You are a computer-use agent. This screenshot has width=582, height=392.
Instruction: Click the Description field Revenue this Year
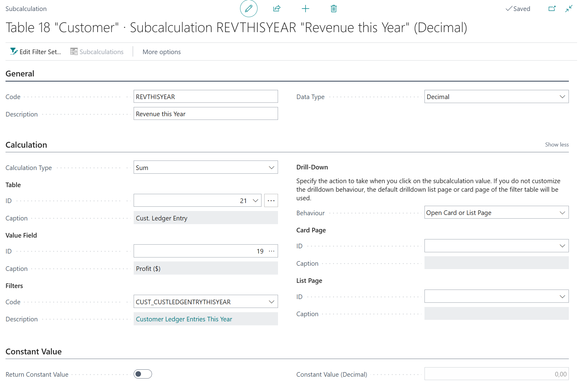pyautogui.click(x=205, y=114)
